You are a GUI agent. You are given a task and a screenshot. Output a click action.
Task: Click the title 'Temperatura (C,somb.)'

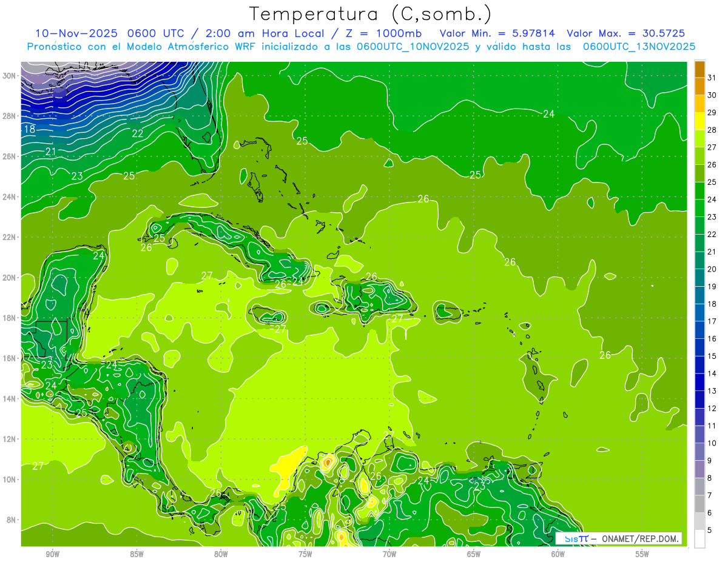pos(370,14)
